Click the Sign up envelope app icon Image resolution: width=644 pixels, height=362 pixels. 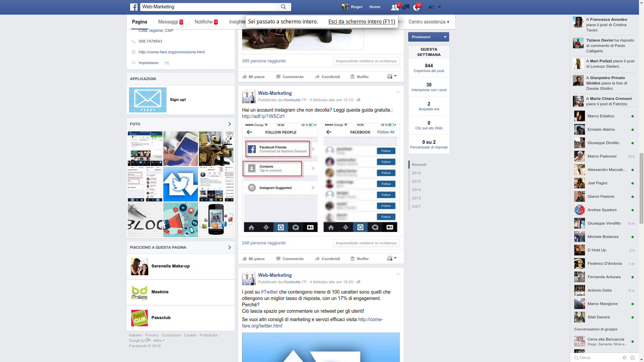coord(148,100)
